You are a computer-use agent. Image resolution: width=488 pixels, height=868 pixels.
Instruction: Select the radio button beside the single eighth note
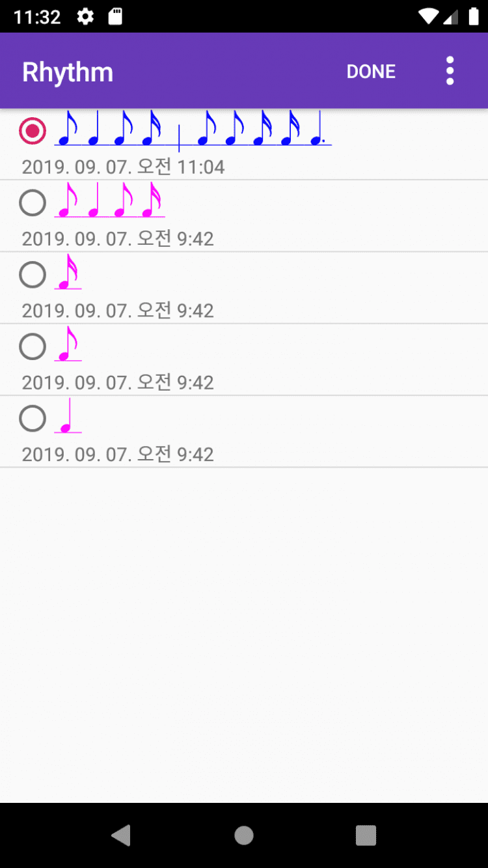33,346
